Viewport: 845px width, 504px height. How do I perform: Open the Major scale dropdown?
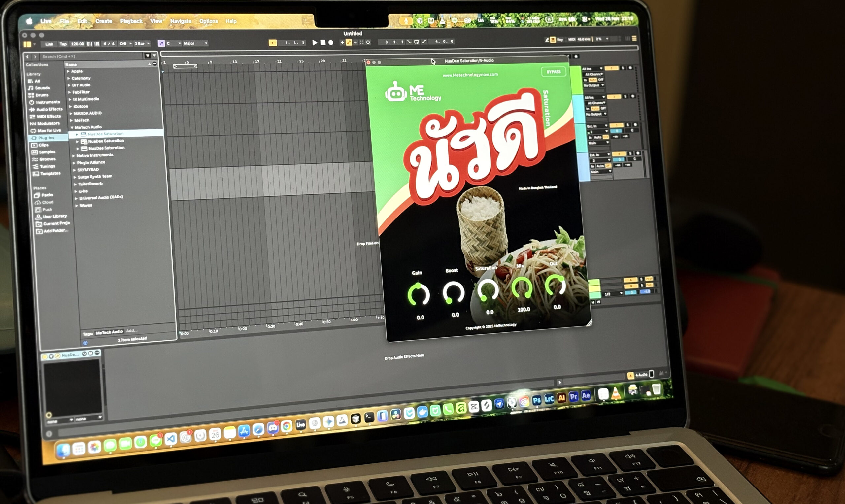[195, 43]
